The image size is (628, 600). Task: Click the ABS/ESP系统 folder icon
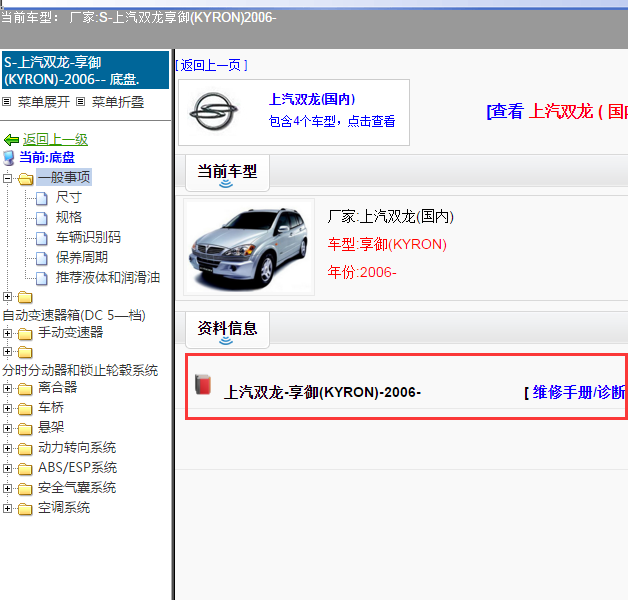(x=25, y=469)
